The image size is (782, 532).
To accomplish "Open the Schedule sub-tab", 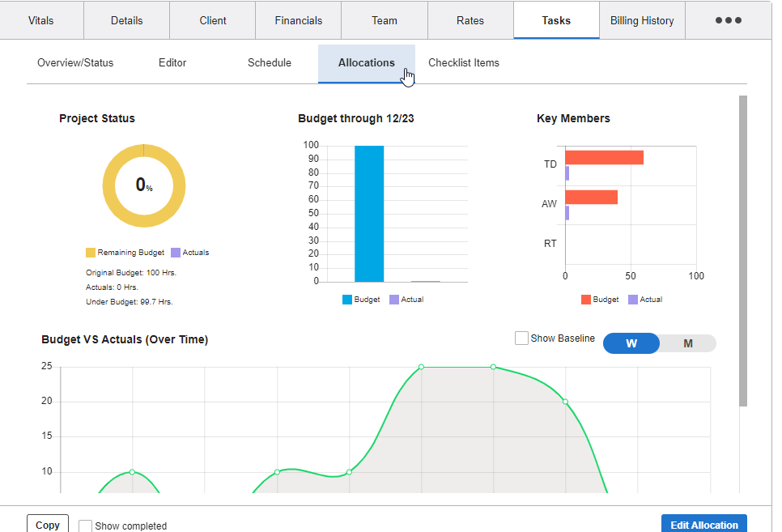I will pos(270,62).
